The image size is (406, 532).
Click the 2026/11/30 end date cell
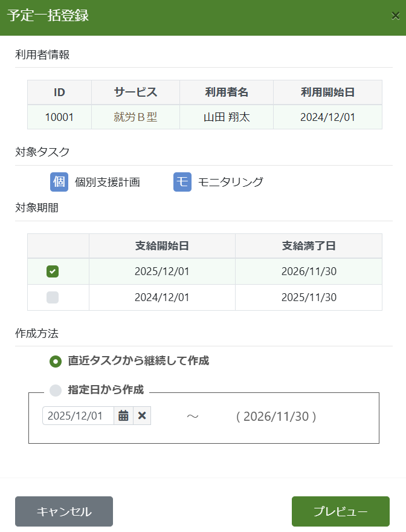pyautogui.click(x=309, y=271)
